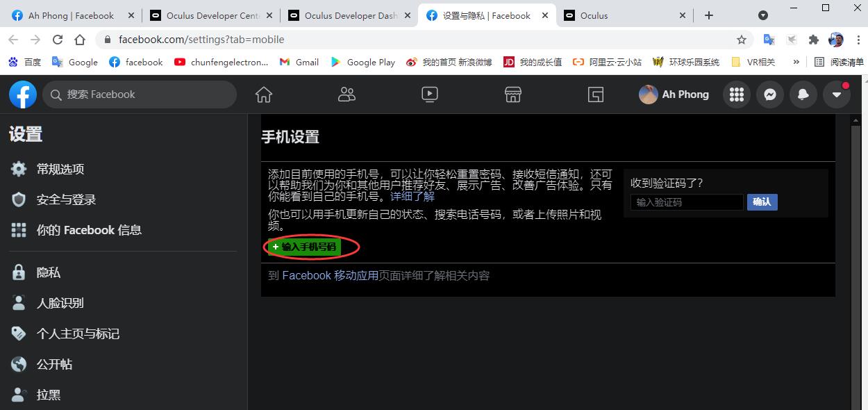Click the Facebook logo icon
The height and width of the screenshot is (410, 868).
click(23, 95)
